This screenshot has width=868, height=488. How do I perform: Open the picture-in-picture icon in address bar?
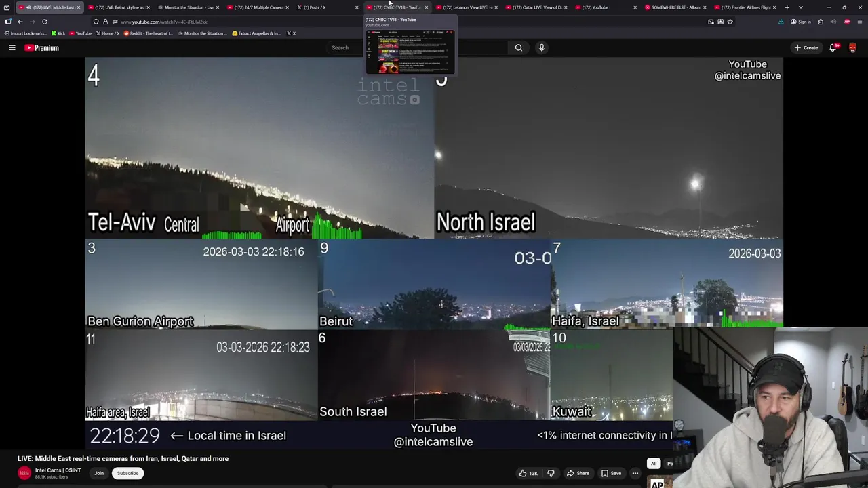click(x=711, y=22)
